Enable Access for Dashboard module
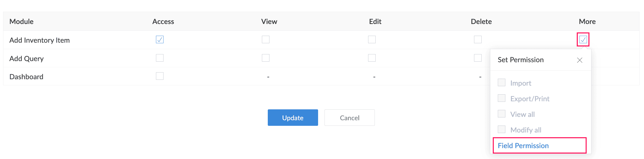 (160, 76)
